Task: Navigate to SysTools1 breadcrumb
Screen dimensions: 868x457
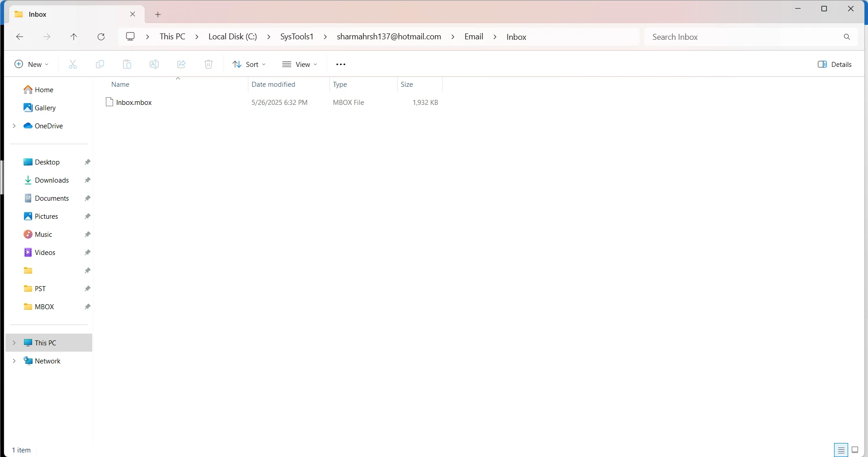Action: pyautogui.click(x=297, y=37)
